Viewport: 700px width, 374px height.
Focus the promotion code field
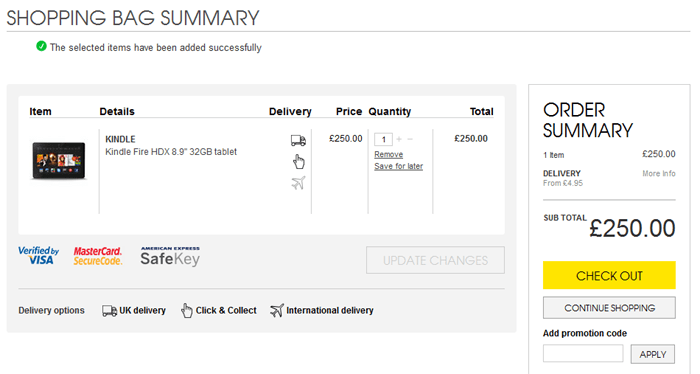583,353
